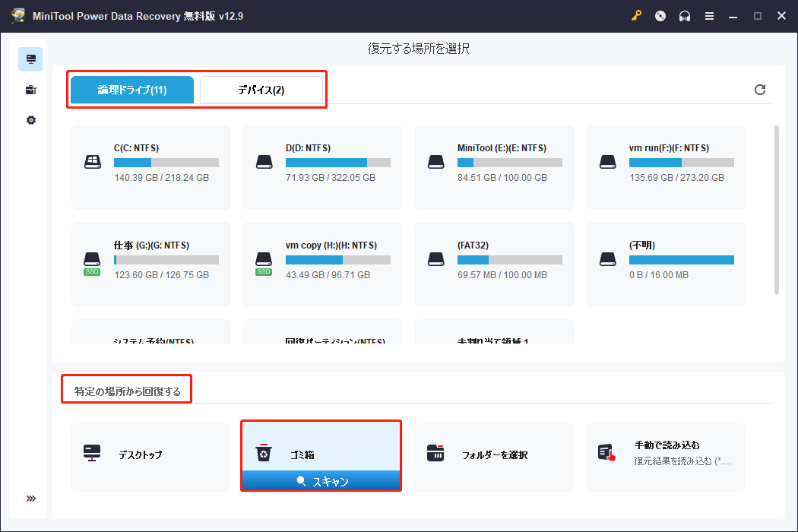Screen dimensions: 798x532
Task: Click the デスクトップ monitor icon
Action: click(x=92, y=453)
